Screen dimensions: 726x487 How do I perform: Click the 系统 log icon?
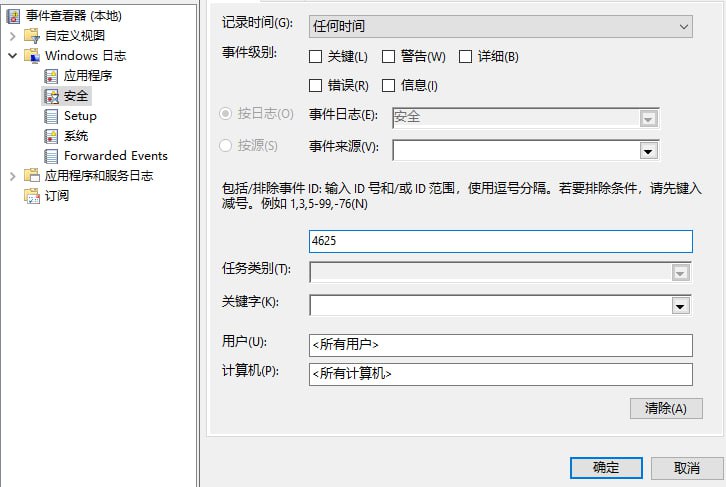tap(51, 136)
